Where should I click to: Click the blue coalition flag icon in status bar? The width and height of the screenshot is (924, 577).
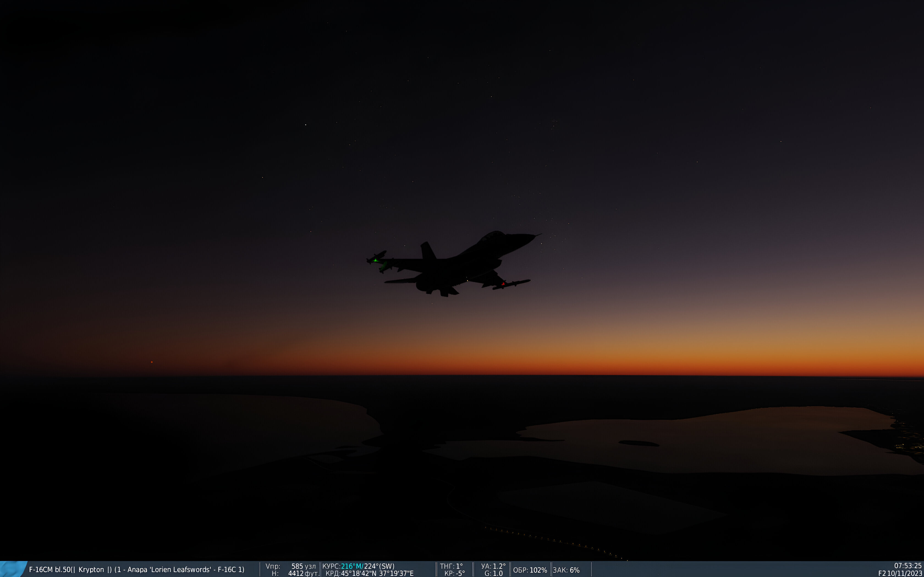coord(12,569)
